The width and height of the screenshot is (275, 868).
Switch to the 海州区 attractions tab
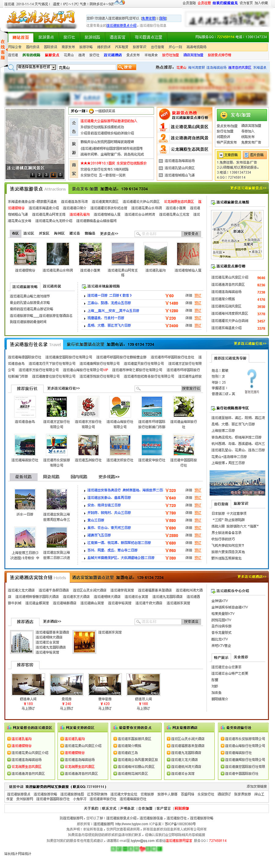click(x=59, y=234)
